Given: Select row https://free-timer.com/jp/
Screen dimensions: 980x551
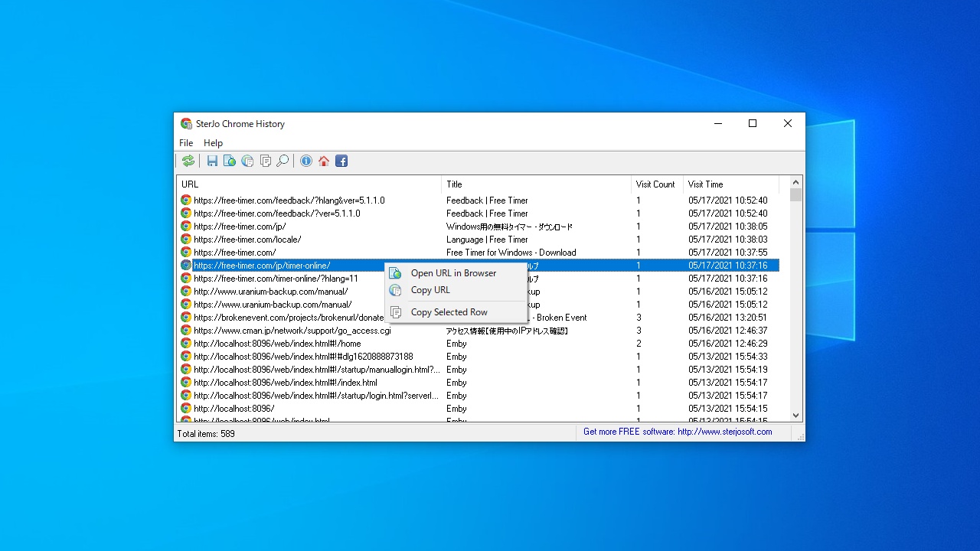Looking at the screenshot, I should (x=479, y=227).
